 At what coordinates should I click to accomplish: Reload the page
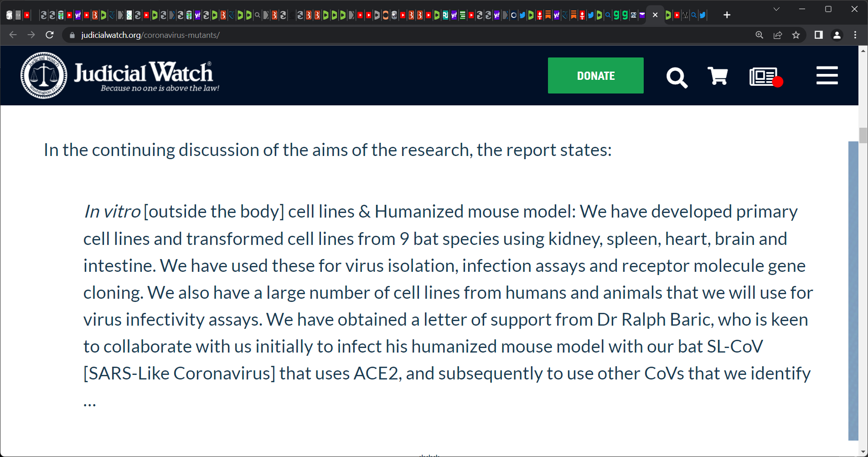(50, 35)
